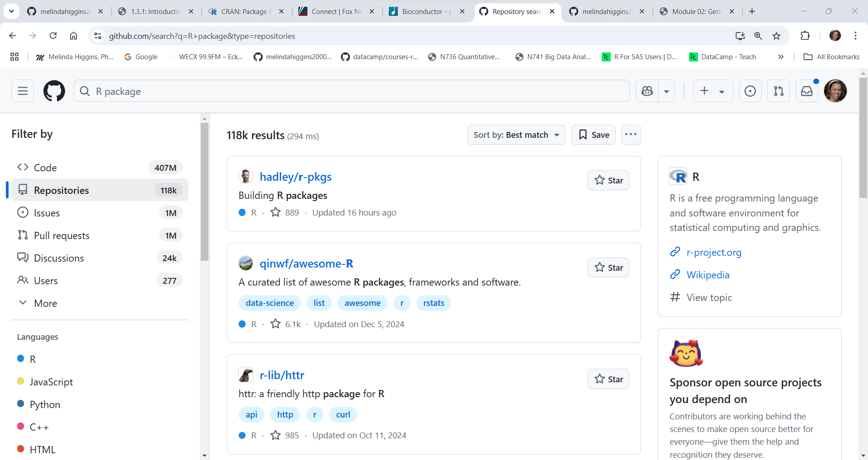The height and width of the screenshot is (460, 868).
Task: Bookmark this page with the star icon
Action: pyautogui.click(x=776, y=36)
